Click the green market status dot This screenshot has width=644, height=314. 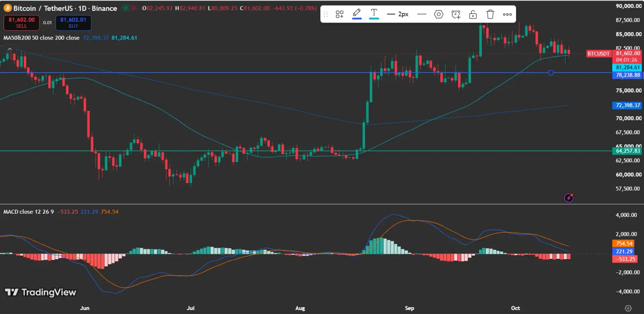[126, 8]
